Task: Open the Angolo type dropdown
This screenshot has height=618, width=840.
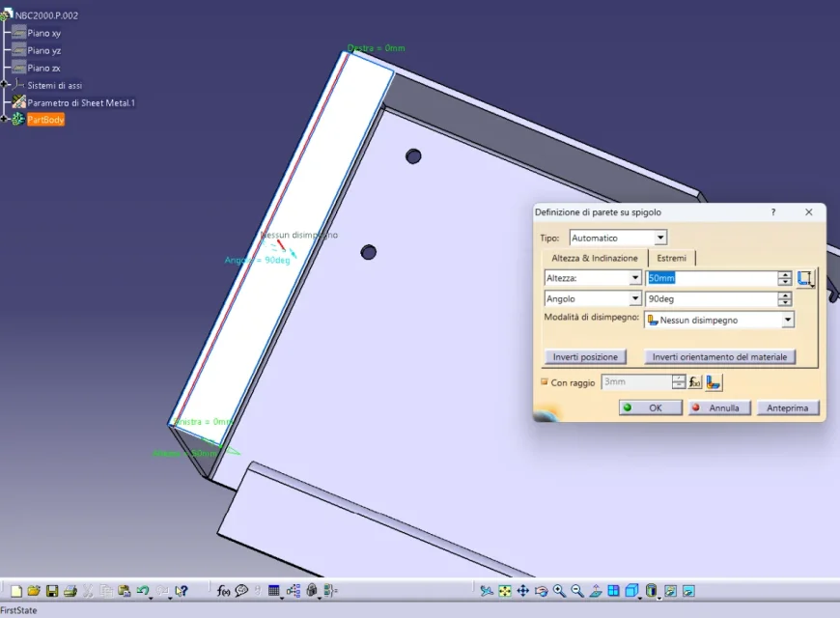Action: click(635, 299)
